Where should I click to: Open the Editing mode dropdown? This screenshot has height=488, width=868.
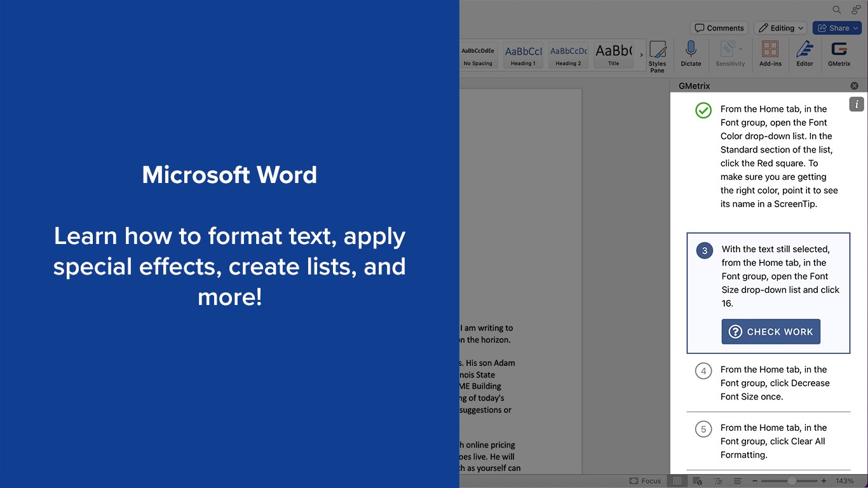coord(780,28)
